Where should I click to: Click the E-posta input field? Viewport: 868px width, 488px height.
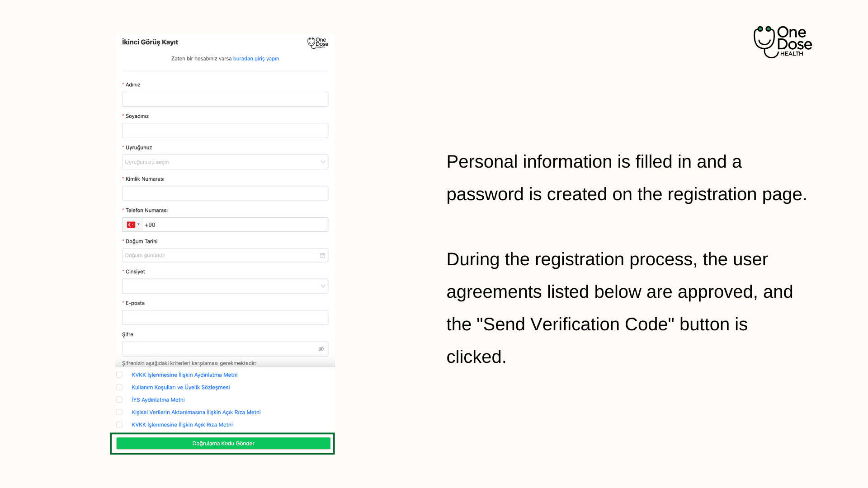coord(225,318)
